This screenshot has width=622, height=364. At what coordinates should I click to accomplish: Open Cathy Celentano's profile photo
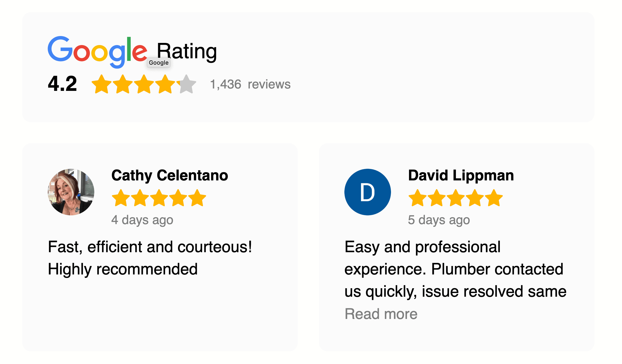click(71, 192)
